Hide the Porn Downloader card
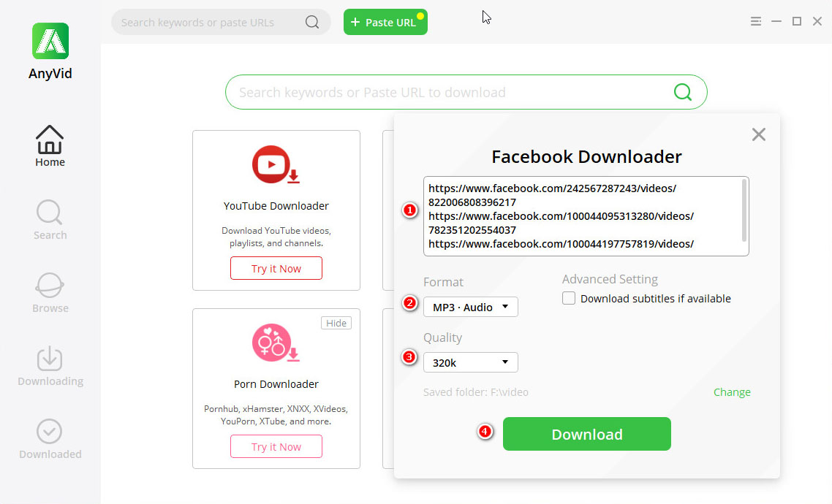The width and height of the screenshot is (832, 504). [336, 323]
